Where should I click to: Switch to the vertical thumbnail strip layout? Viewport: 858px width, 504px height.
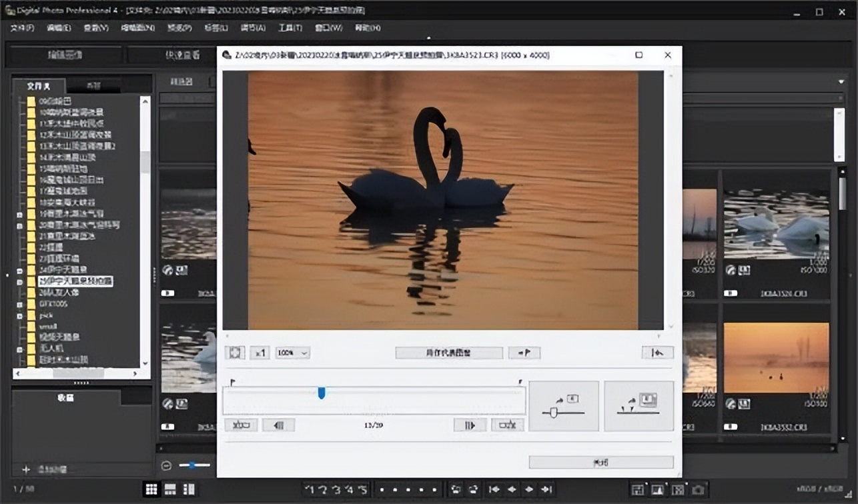click(x=189, y=489)
